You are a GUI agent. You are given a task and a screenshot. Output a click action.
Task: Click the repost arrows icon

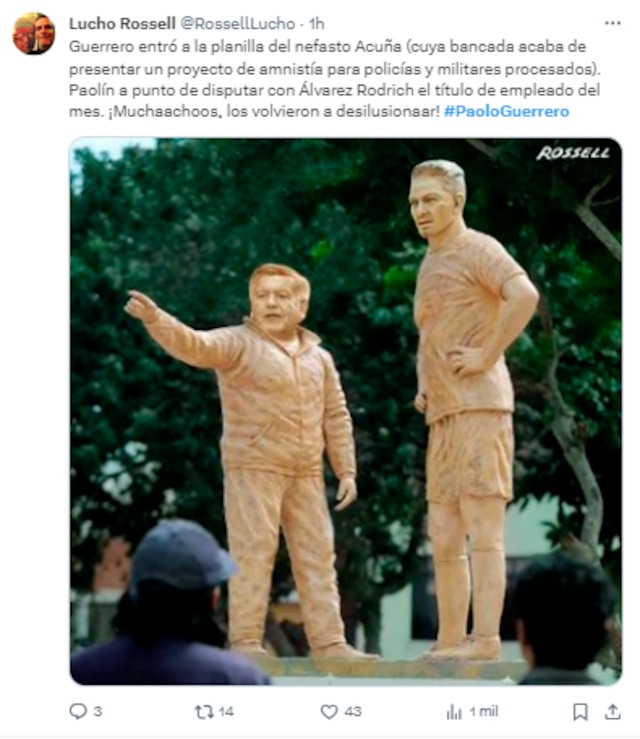pos(204,712)
